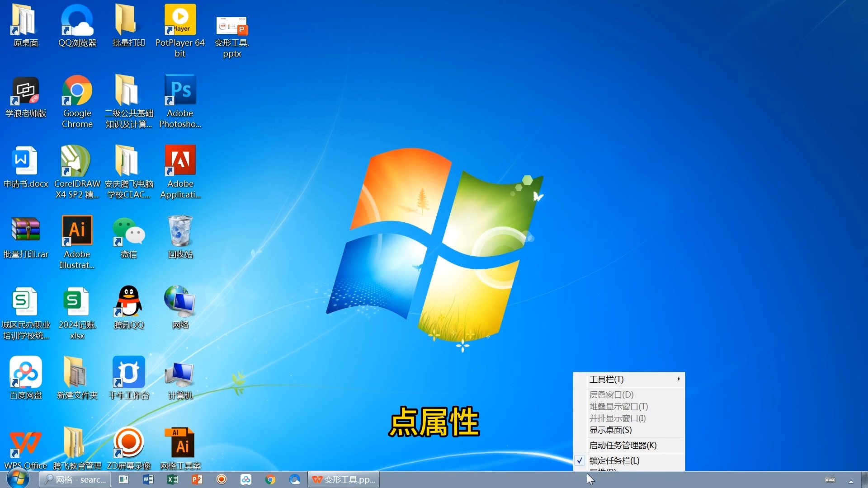Select the 千牛工作台 shortcut icon
The height and width of the screenshot is (488, 868).
click(129, 378)
